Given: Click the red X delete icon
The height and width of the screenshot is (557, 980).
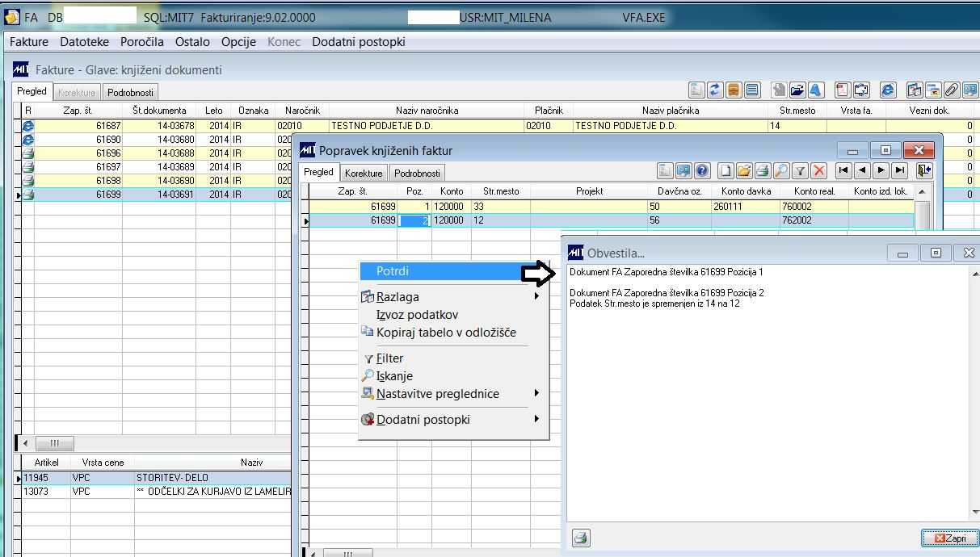Looking at the screenshot, I should click(818, 170).
